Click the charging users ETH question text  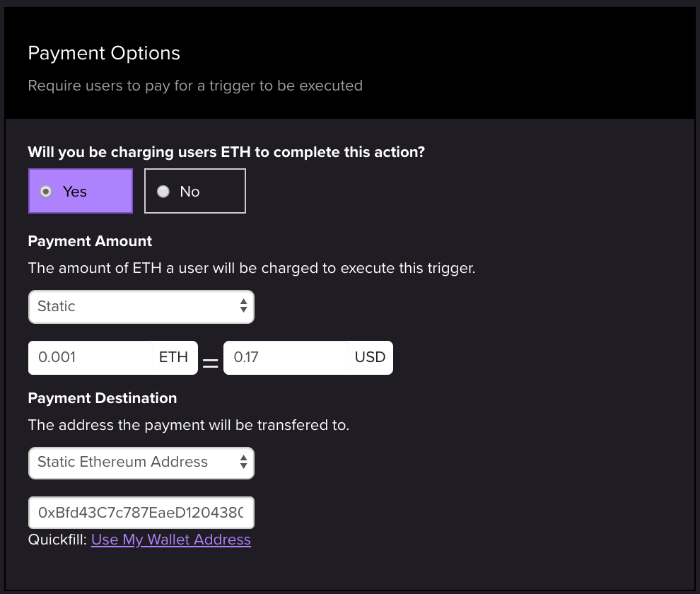tap(226, 151)
